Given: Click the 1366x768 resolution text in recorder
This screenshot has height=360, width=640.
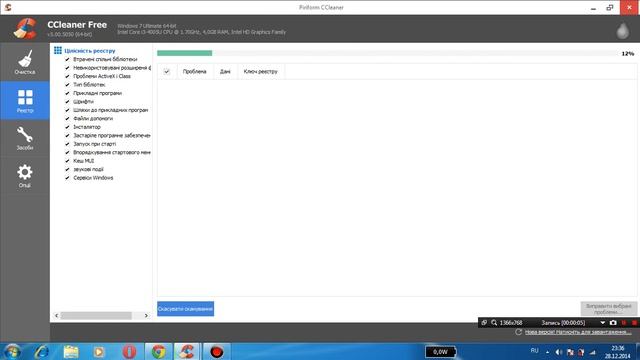Looking at the screenshot, I should pos(511,322).
